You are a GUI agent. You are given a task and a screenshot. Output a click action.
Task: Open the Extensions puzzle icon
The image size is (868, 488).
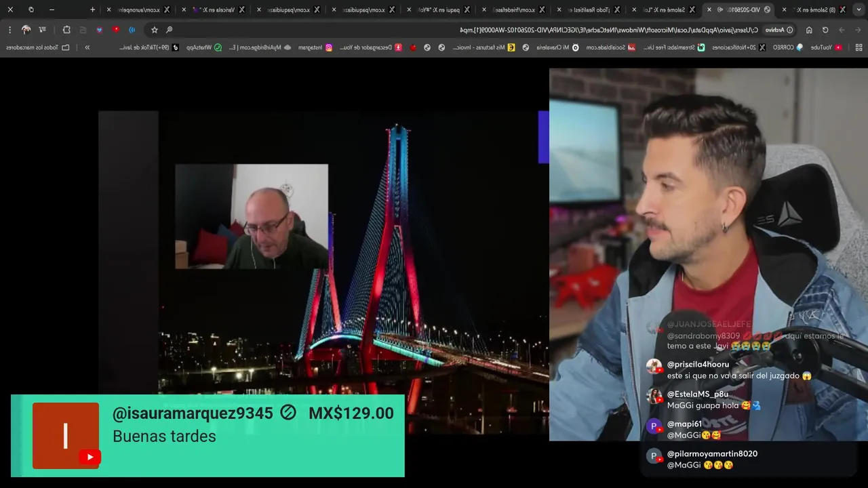pos(66,30)
